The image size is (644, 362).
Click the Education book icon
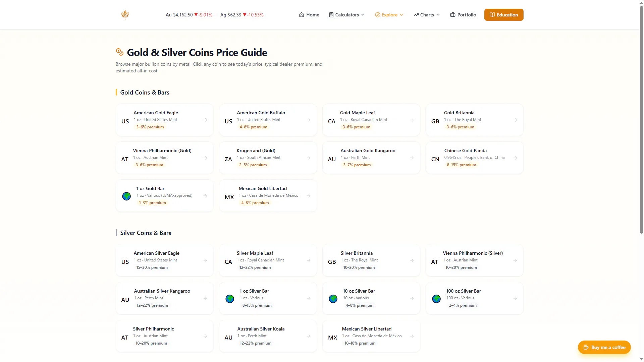(x=492, y=15)
